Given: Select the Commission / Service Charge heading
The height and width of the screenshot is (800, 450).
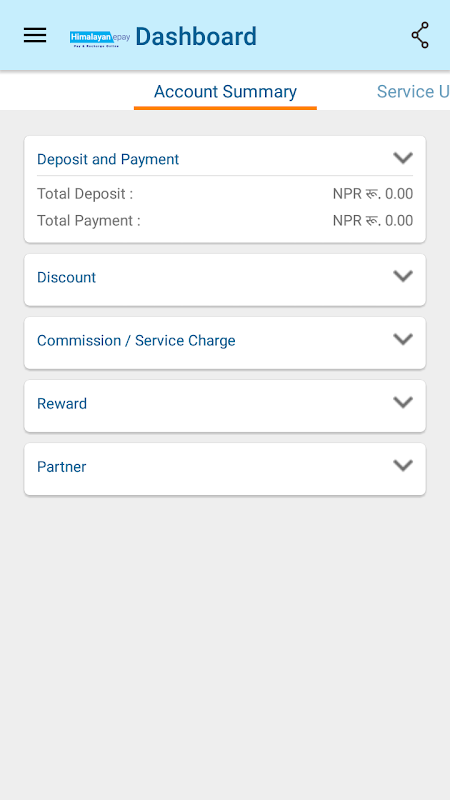Looking at the screenshot, I should [x=136, y=341].
